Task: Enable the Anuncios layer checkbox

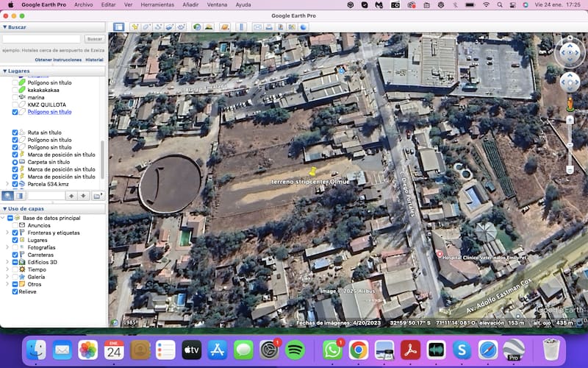Action: click(15, 225)
